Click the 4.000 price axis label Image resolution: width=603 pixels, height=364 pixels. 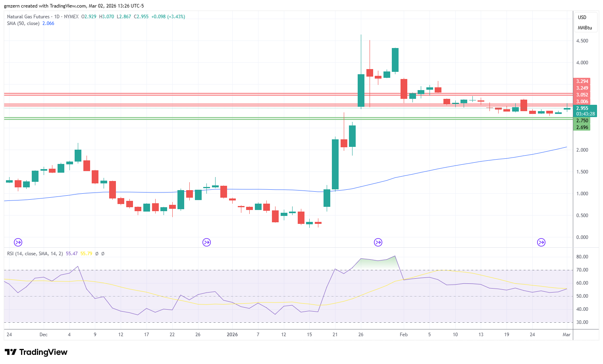point(582,63)
